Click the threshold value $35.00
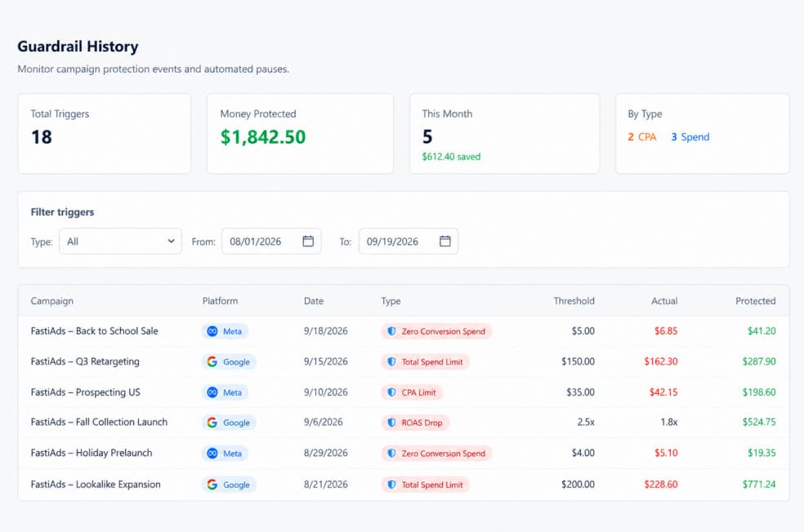The image size is (804, 532). pos(580,392)
